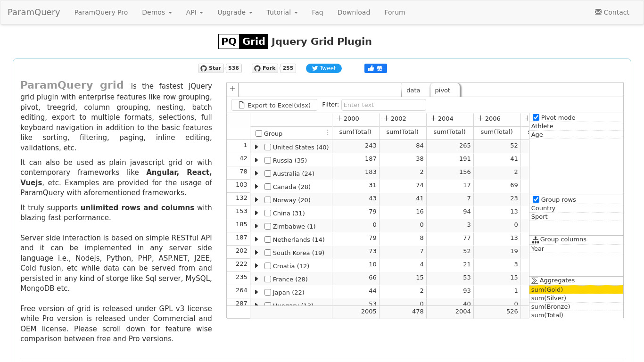This screenshot has width=644, height=362.
Task: Expand the Japan group row
Action: tap(256, 292)
